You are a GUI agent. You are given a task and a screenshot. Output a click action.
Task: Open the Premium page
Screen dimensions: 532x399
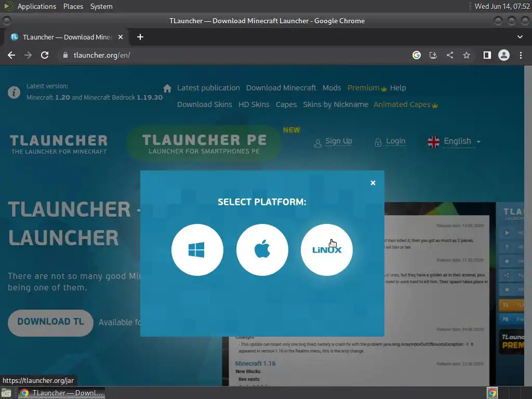[367, 88]
